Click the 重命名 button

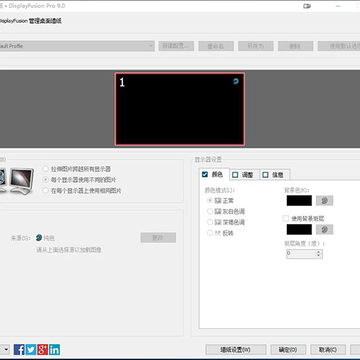click(x=216, y=46)
